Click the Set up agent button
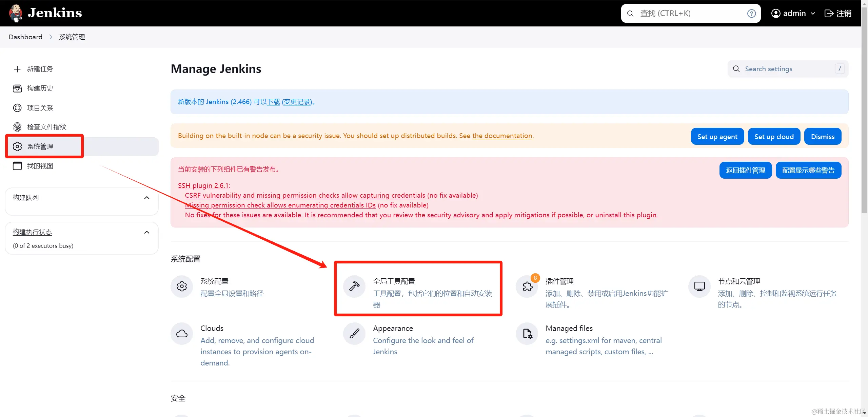 pos(717,137)
